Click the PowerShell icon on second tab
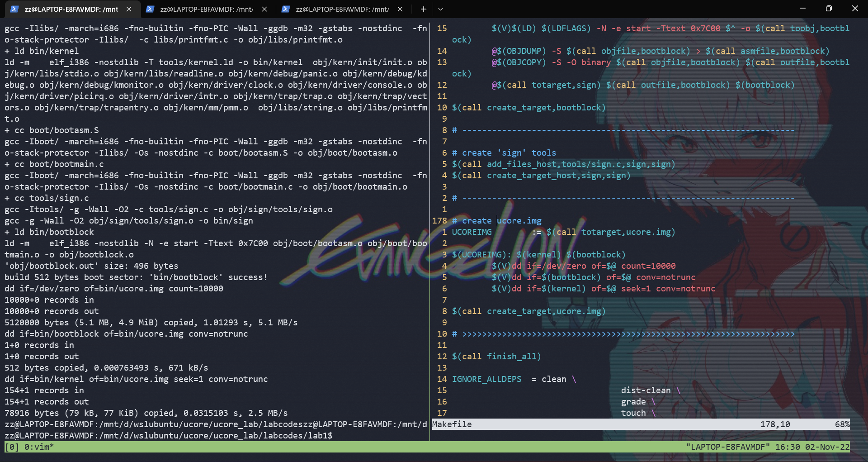 click(150, 9)
